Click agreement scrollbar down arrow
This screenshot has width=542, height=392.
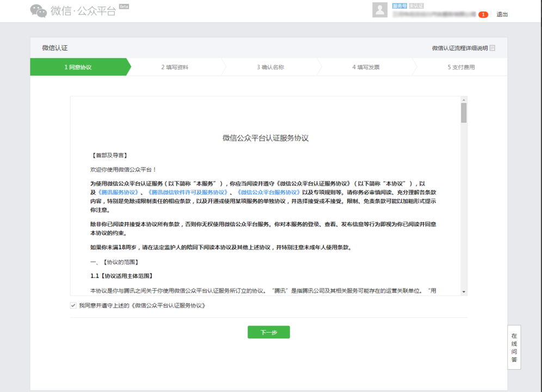[x=464, y=292]
